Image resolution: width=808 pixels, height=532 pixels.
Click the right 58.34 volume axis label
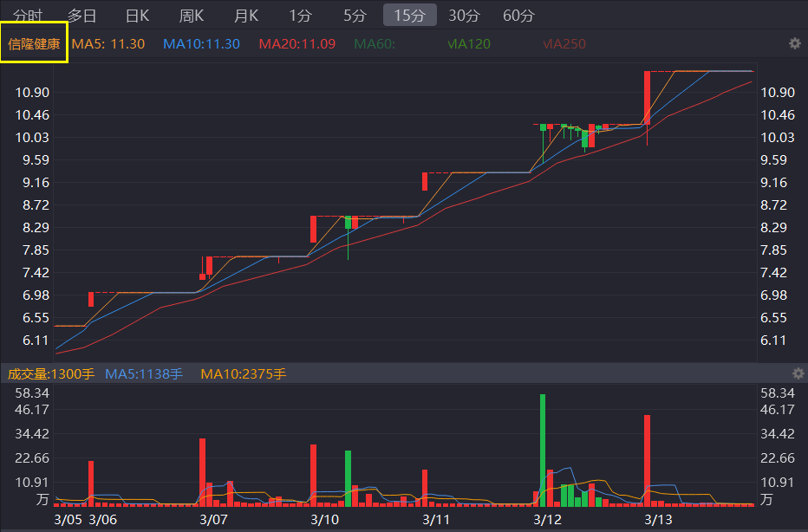coord(778,393)
